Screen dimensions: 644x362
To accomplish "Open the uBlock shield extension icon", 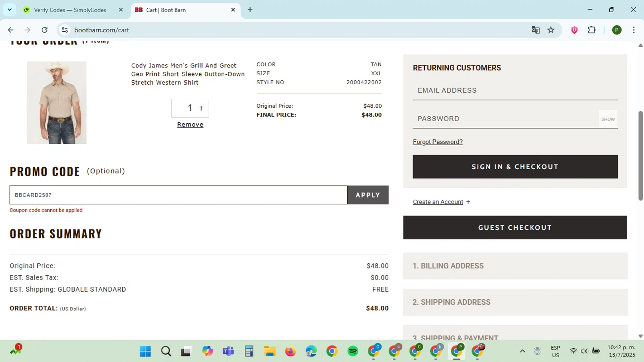I will pos(574,30).
